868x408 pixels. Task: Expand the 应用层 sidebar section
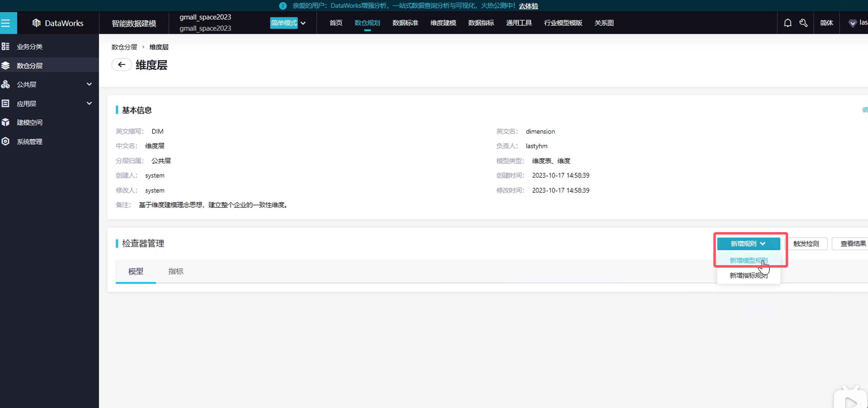89,104
